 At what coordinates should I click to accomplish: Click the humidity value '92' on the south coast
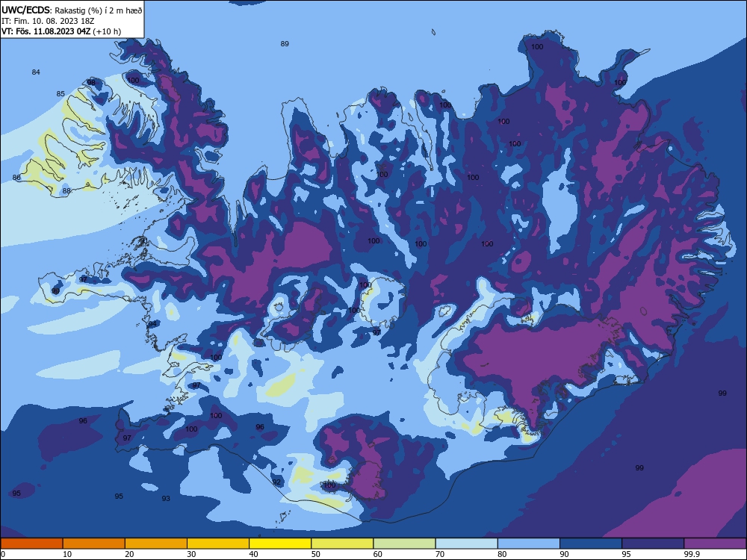[x=276, y=482]
